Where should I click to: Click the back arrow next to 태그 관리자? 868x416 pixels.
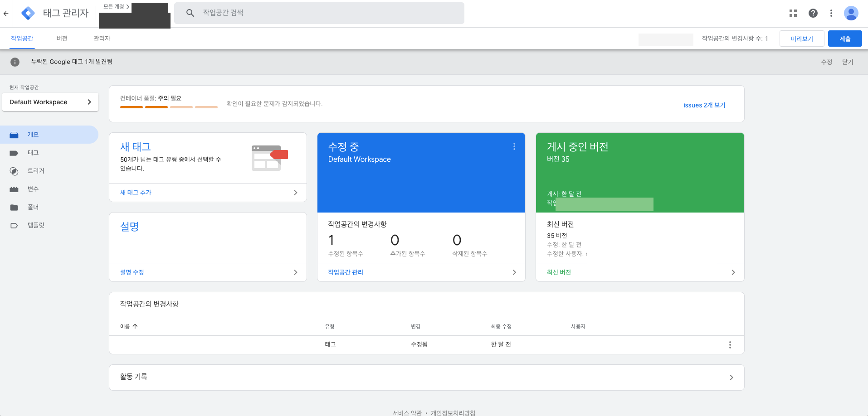click(6, 13)
